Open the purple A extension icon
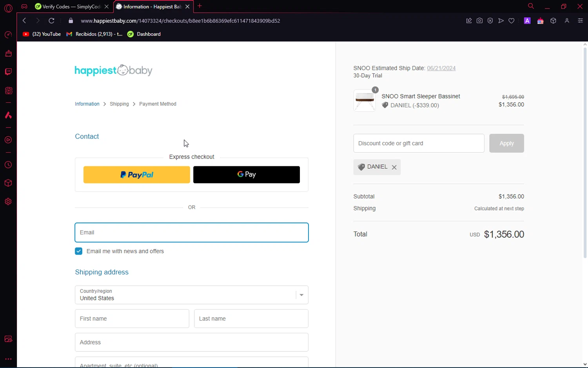Viewport: 588px width, 368px height. tap(527, 21)
